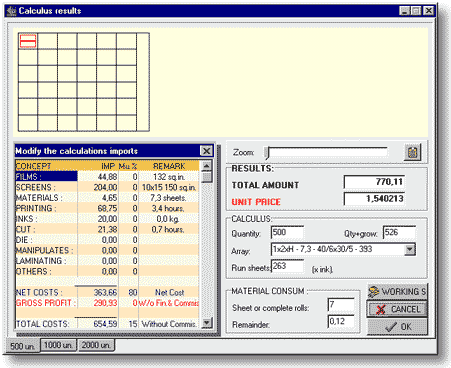Viewport: 451px width, 368px height.
Task: Switch to the 2000 un. tab
Action: [x=96, y=345]
